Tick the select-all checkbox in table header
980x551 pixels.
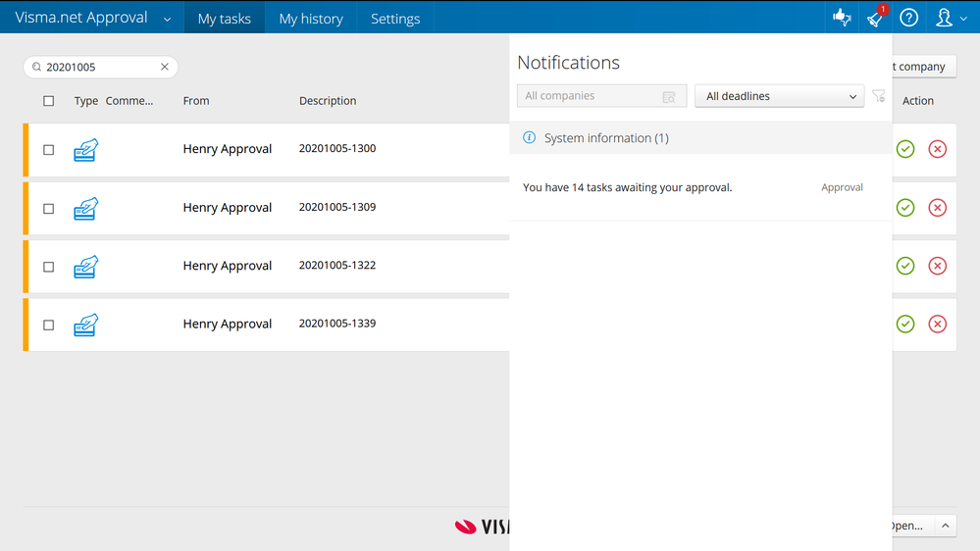[x=49, y=101]
